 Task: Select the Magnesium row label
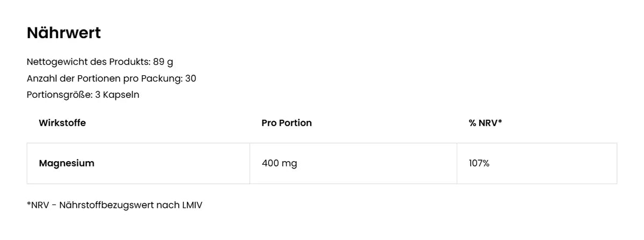67,163
